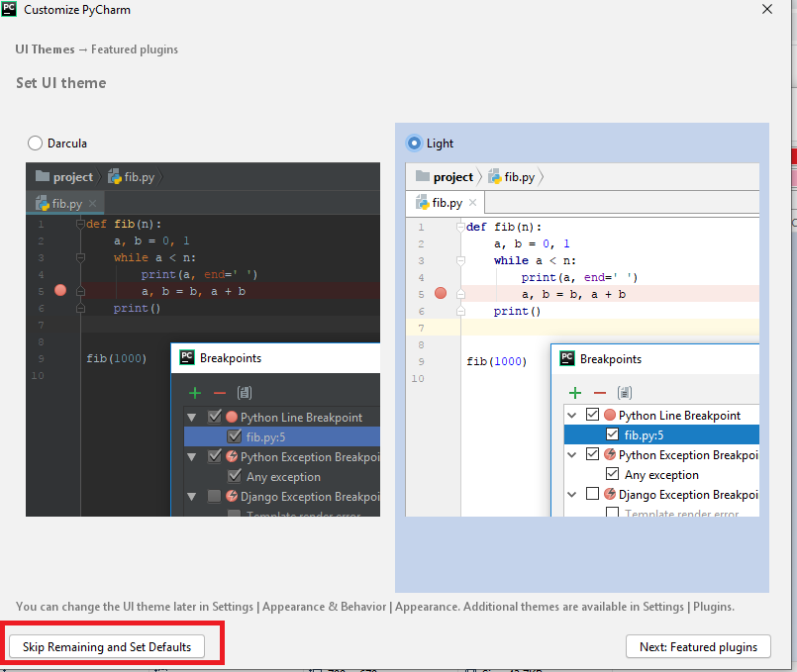The width and height of the screenshot is (797, 672).
Task: Enable Django Exception Breakpoint checkbox in Light preview
Action: pyautogui.click(x=592, y=493)
